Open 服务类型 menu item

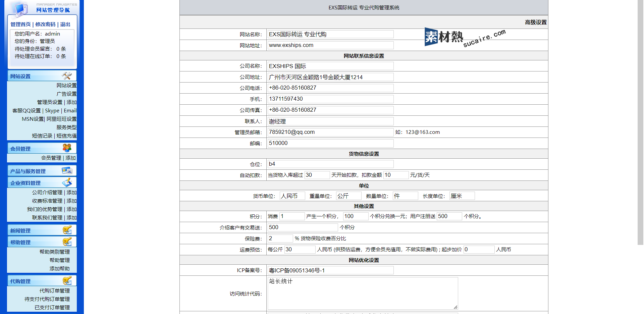click(x=66, y=127)
